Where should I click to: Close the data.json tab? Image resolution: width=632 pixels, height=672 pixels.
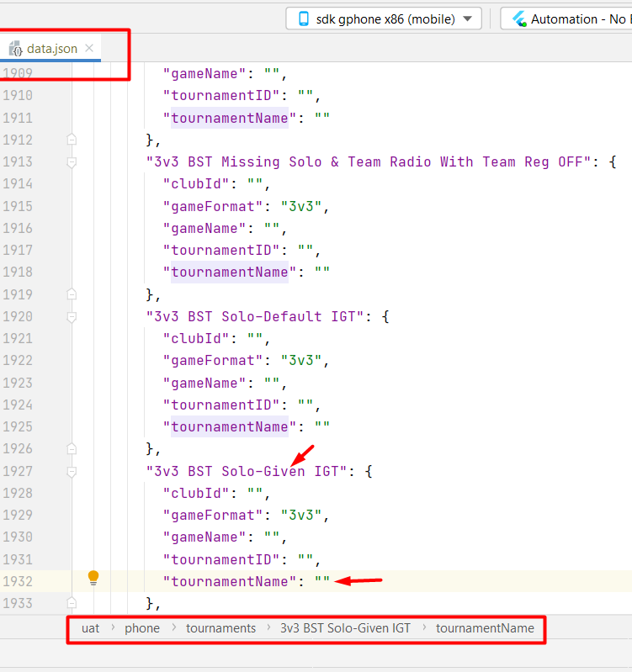tap(89, 48)
